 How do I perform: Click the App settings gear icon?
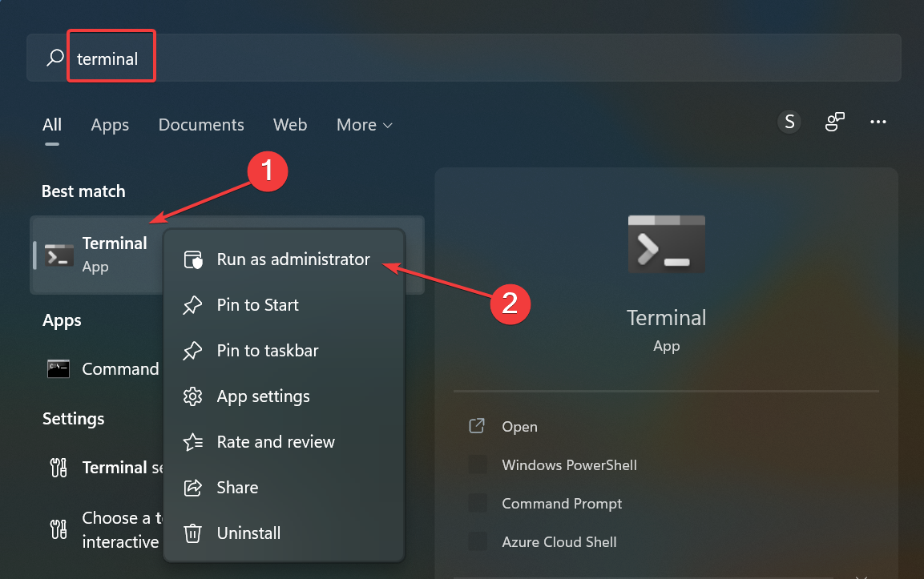point(192,396)
